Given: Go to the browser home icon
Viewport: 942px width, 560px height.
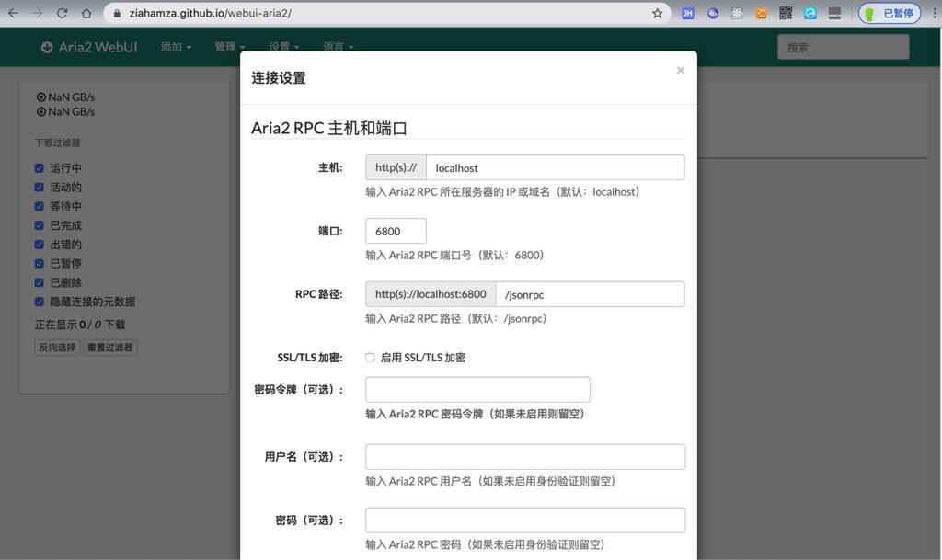Looking at the screenshot, I should pos(86,13).
